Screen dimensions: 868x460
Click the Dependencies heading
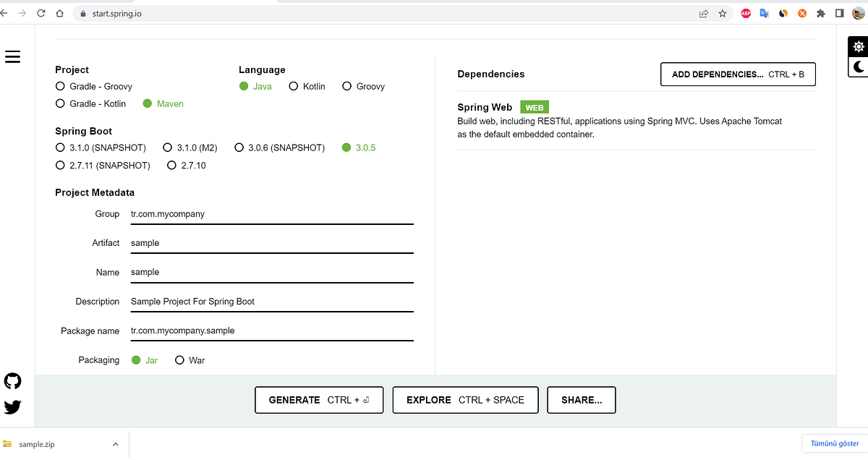pos(491,74)
